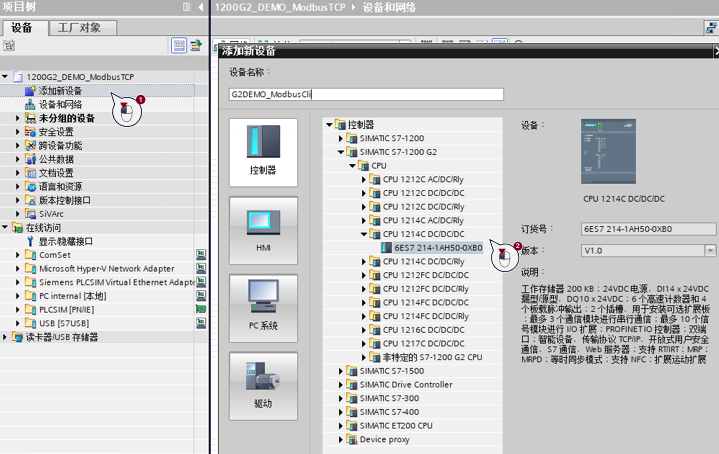Viewport: 719px width, 454px height.
Task: Switch to the 设备 tab
Action: 21,28
